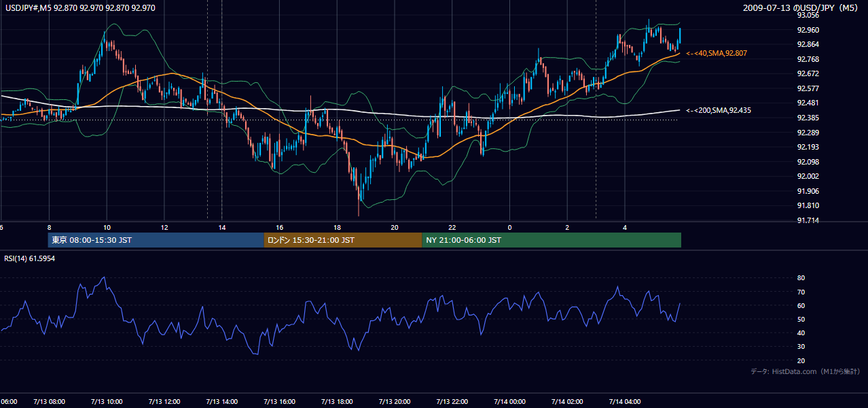Click the hour label 4 under the price chart

(625, 227)
